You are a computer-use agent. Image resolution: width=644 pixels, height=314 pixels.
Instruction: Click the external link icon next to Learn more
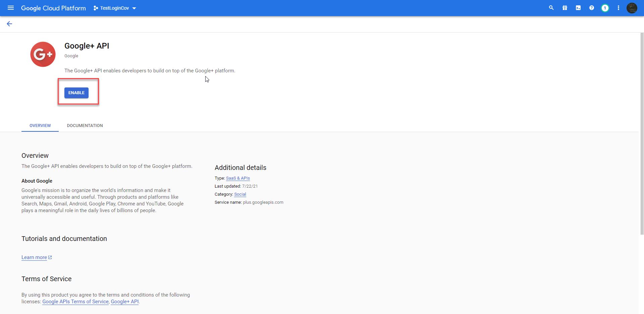(x=50, y=257)
